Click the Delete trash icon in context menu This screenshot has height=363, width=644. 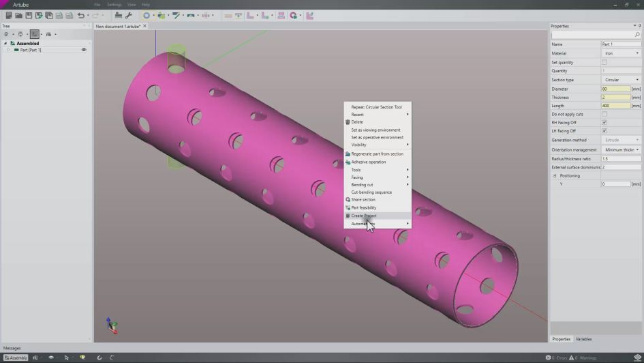coord(348,122)
